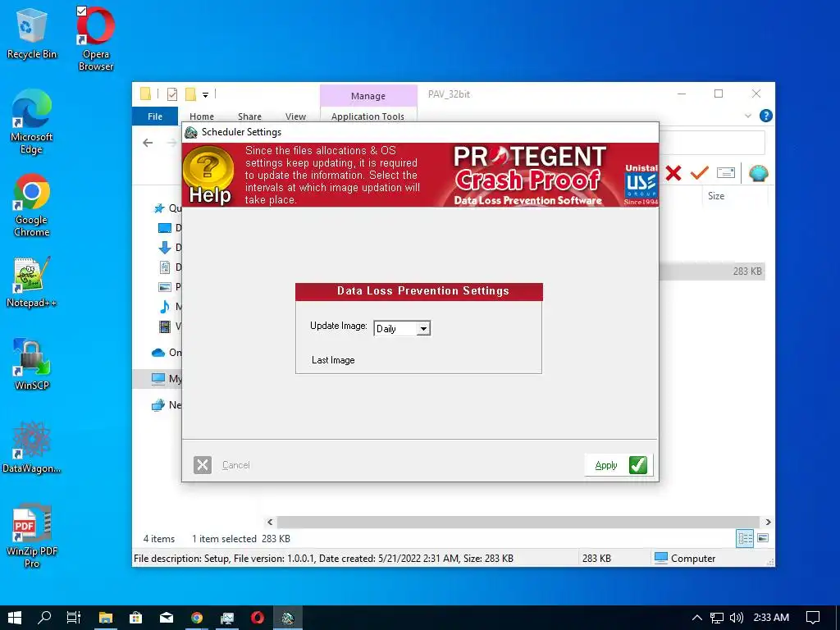Image resolution: width=840 pixels, height=630 pixels.
Task: Select the Music note item in navigation pane
Action: pyautogui.click(x=164, y=307)
